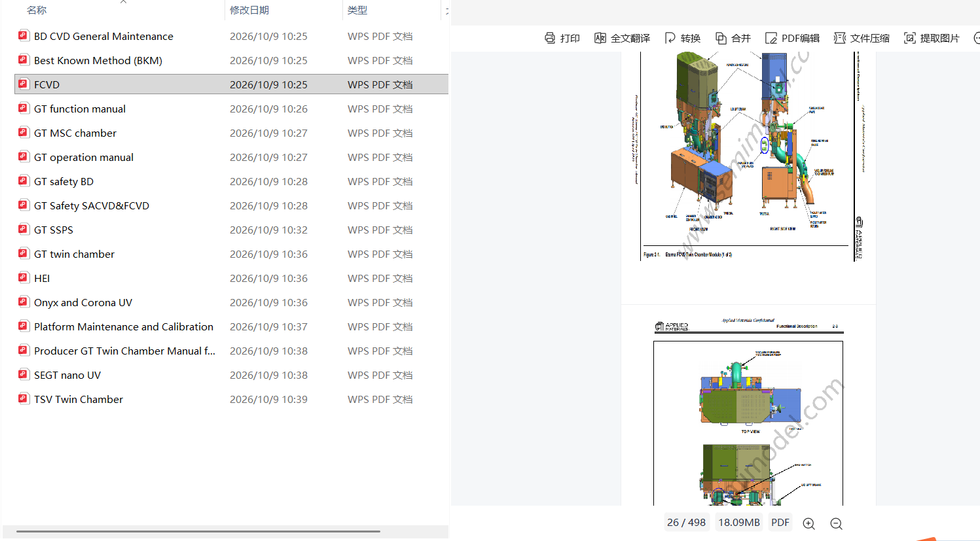
Task: Click PDF icon of Onyx and Corona UV
Action: (24, 302)
